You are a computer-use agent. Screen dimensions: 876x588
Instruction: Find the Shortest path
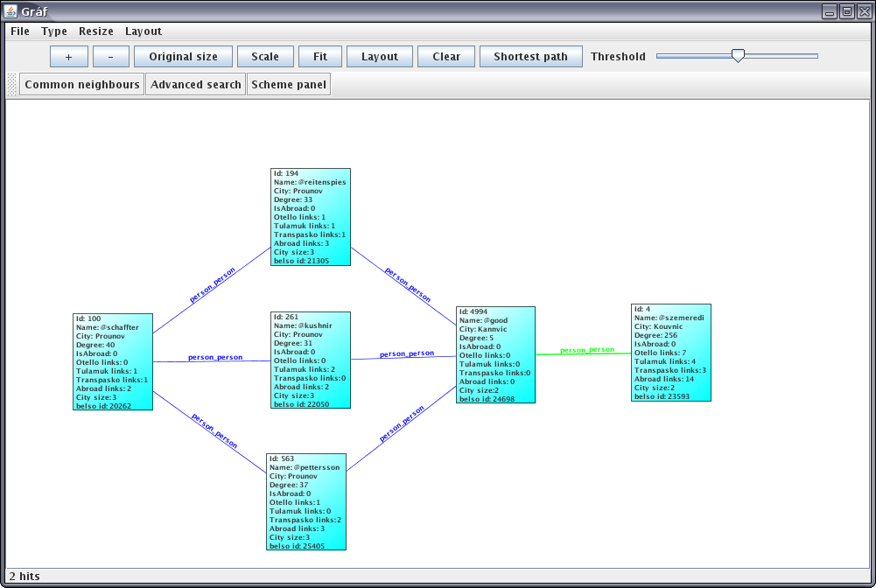pos(530,57)
